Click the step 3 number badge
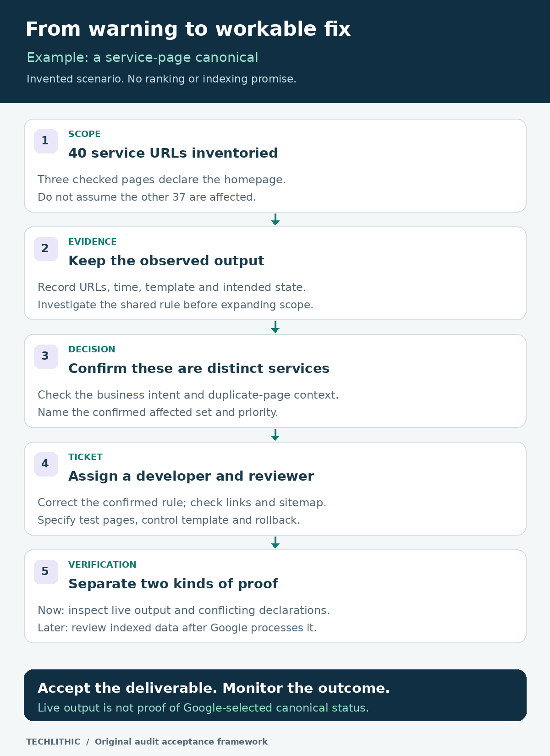 (x=46, y=356)
